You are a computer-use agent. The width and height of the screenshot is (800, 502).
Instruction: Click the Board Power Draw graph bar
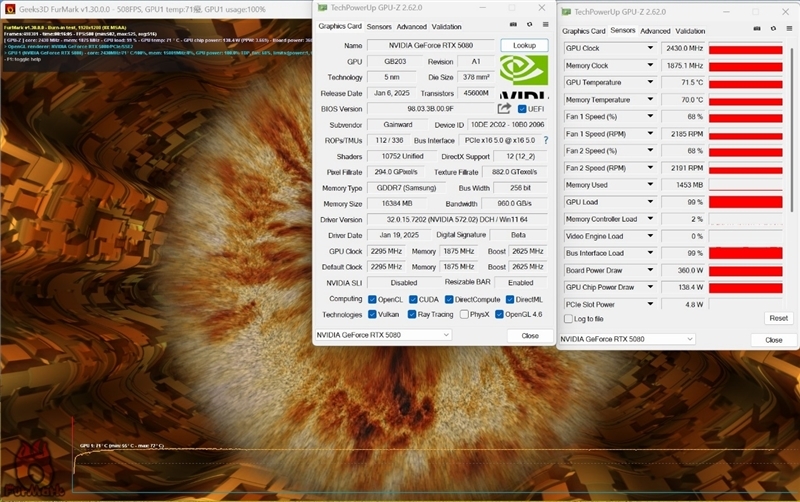pyautogui.click(x=745, y=271)
